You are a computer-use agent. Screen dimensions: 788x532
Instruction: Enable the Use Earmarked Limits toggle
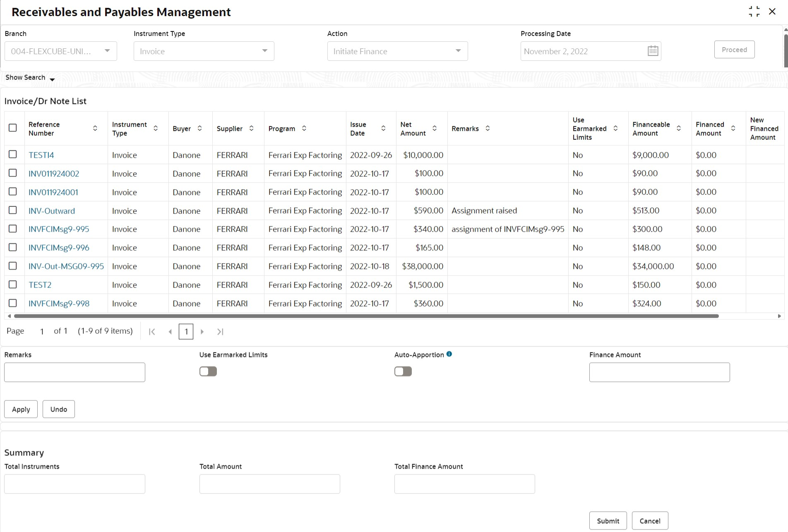click(x=208, y=371)
